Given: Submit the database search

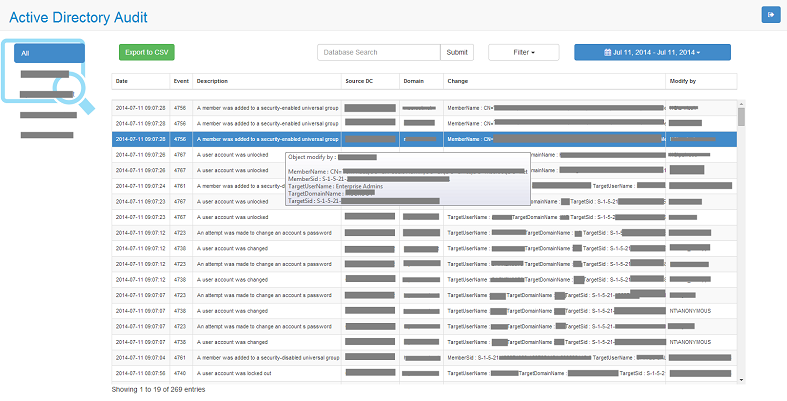Looking at the screenshot, I should click(457, 52).
